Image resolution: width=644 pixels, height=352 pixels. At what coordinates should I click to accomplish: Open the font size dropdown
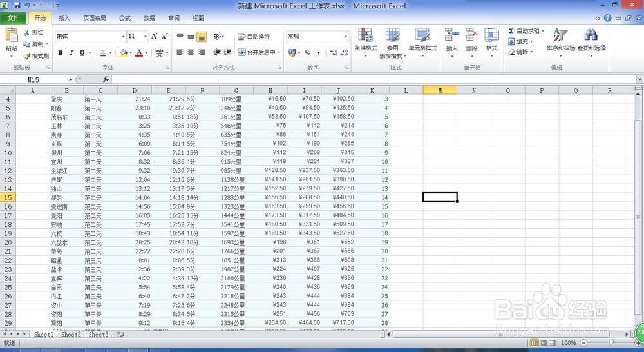[146, 37]
